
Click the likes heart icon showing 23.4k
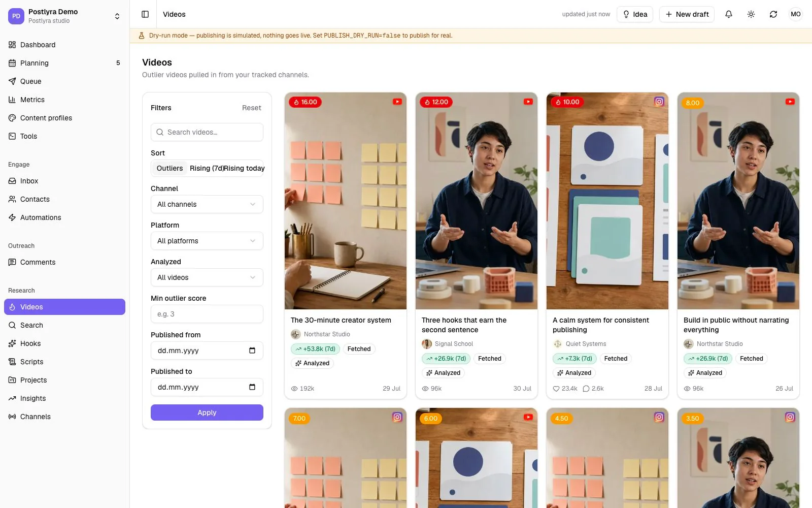[556, 389]
